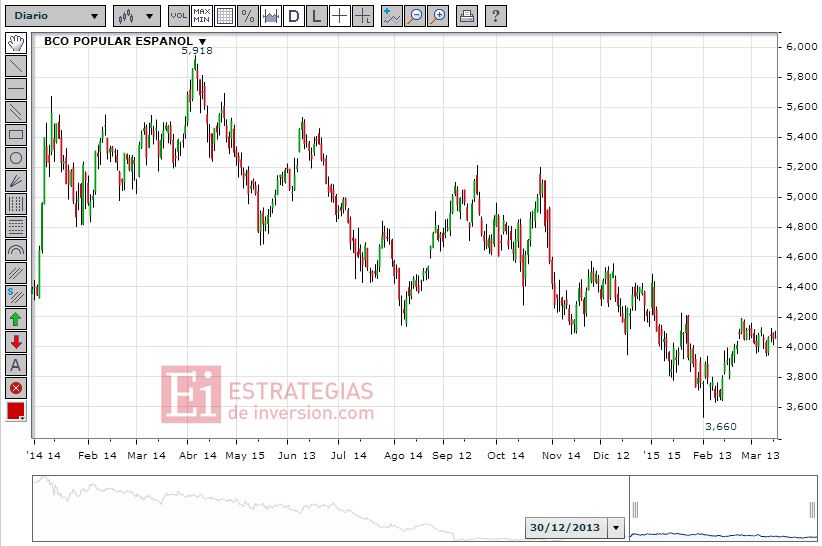The width and height of the screenshot is (822, 546).
Task: Toggle the D button in toolbar
Action: click(294, 16)
